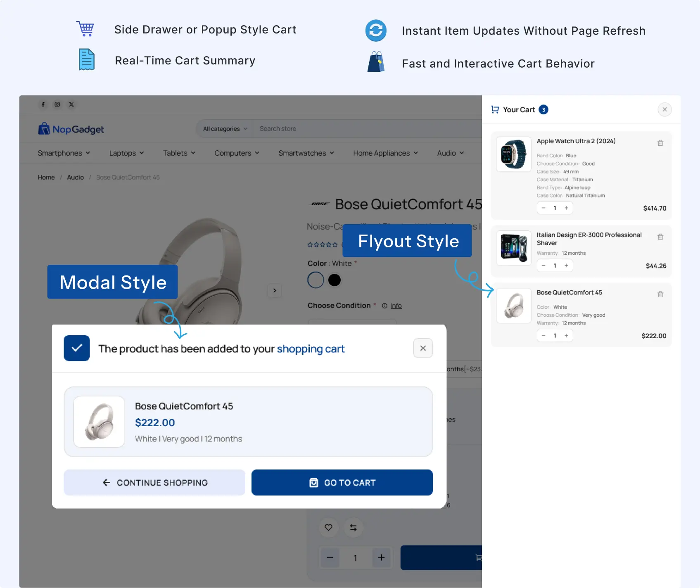Viewport: 700px width, 588px height.
Task: Expand the Computers menu
Action: click(x=237, y=153)
